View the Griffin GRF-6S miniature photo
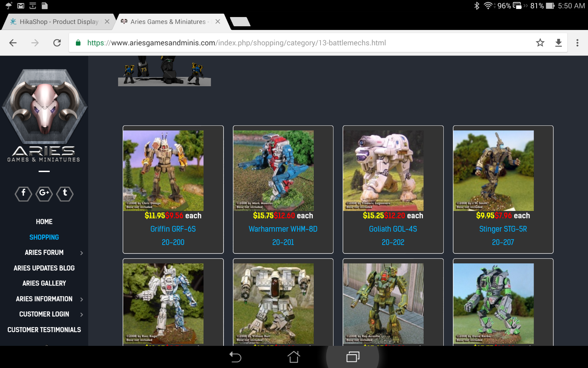Viewport: 588px width, 368px height. (x=163, y=171)
